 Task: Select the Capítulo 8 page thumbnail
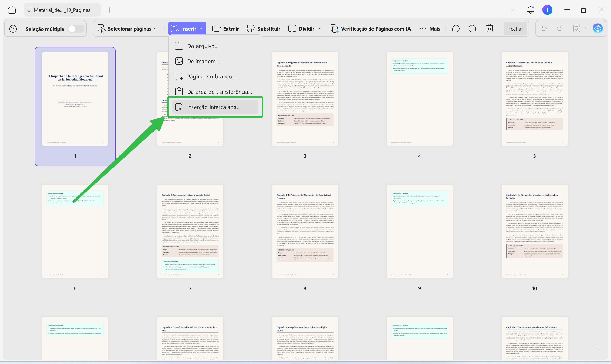(x=534, y=339)
